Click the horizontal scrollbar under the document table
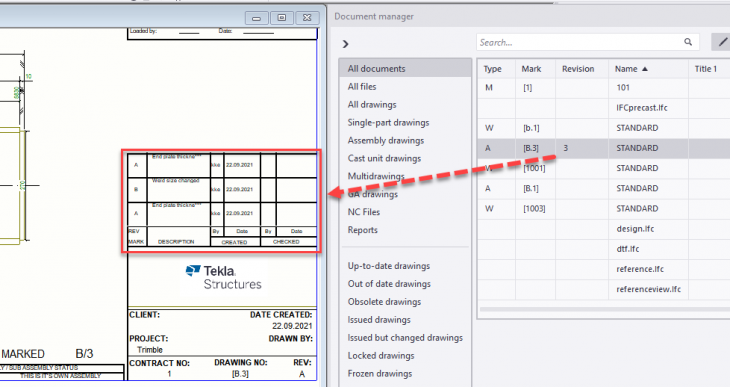The image size is (730, 387). 605,309
